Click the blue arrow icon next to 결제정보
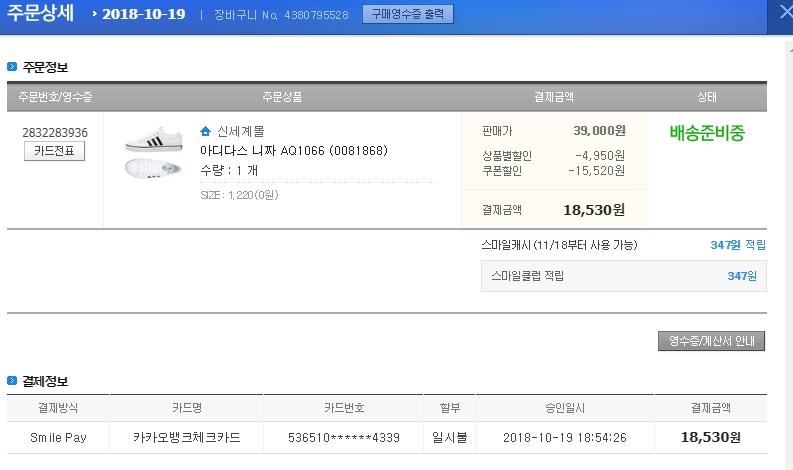Viewport: 793px width, 470px height. pyautogui.click(x=12, y=381)
